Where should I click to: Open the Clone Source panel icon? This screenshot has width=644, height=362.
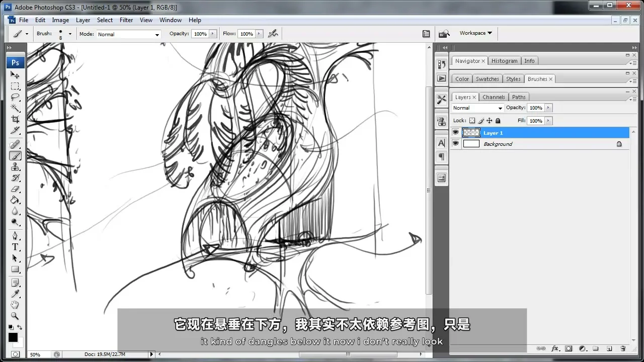pyautogui.click(x=441, y=121)
